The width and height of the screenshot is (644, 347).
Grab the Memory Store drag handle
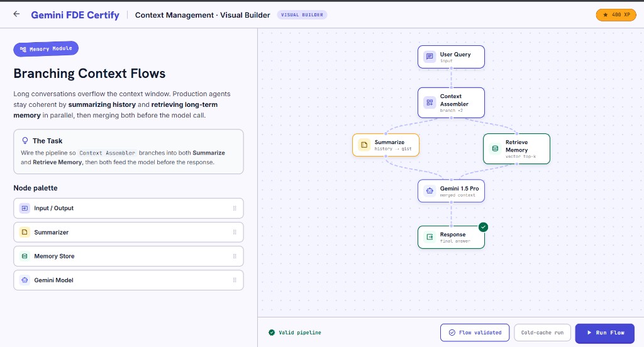tap(235, 256)
